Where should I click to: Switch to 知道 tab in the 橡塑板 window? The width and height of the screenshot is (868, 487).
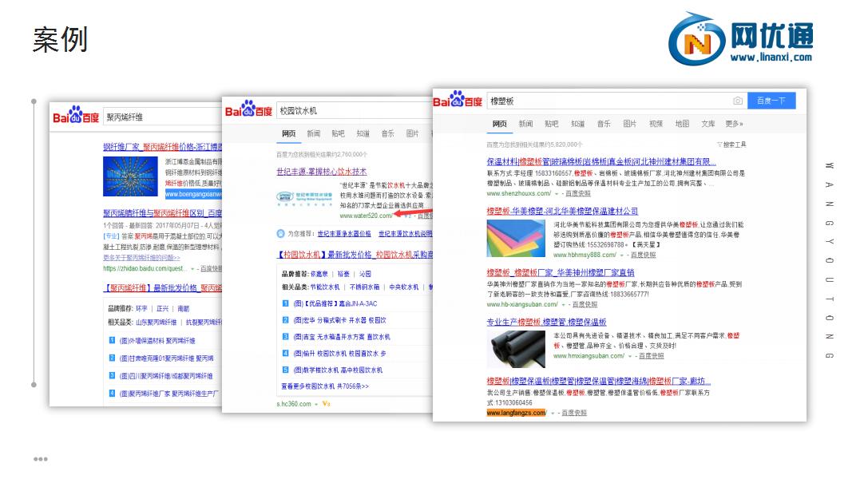pos(578,124)
